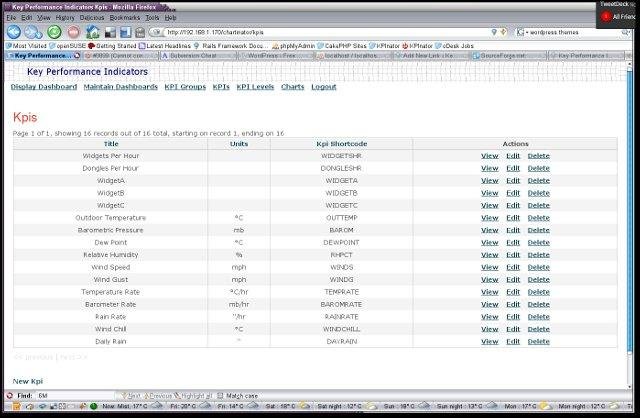Focus the URL address field
This screenshot has height=418, width=640.
click(327, 32)
